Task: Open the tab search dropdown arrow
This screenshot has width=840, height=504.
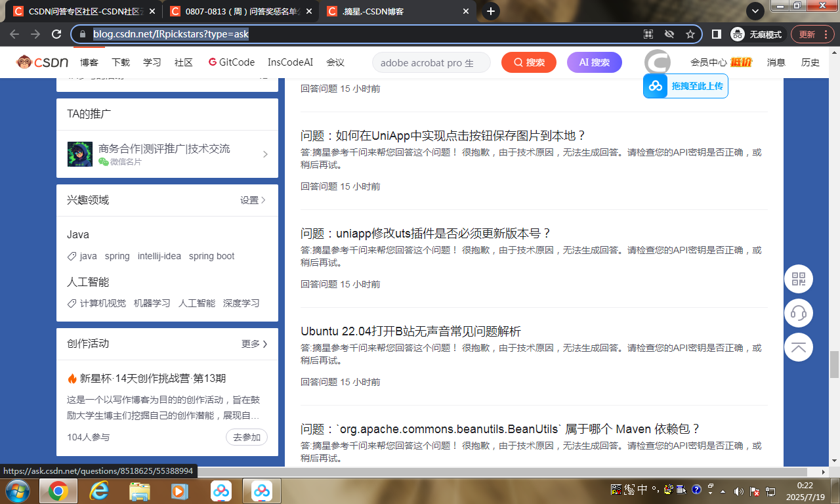Action: point(755,11)
